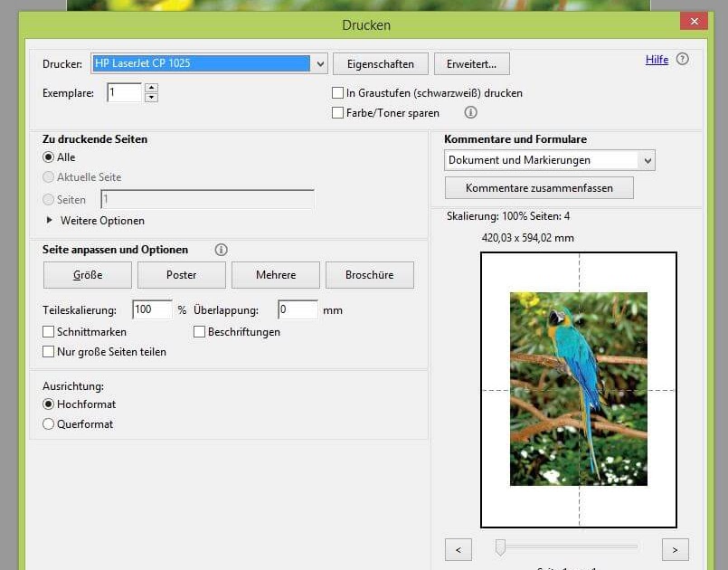This screenshot has height=570, width=728.
Task: Click the Skalierung: 100% Seiten: 4 text
Action: [x=508, y=216]
